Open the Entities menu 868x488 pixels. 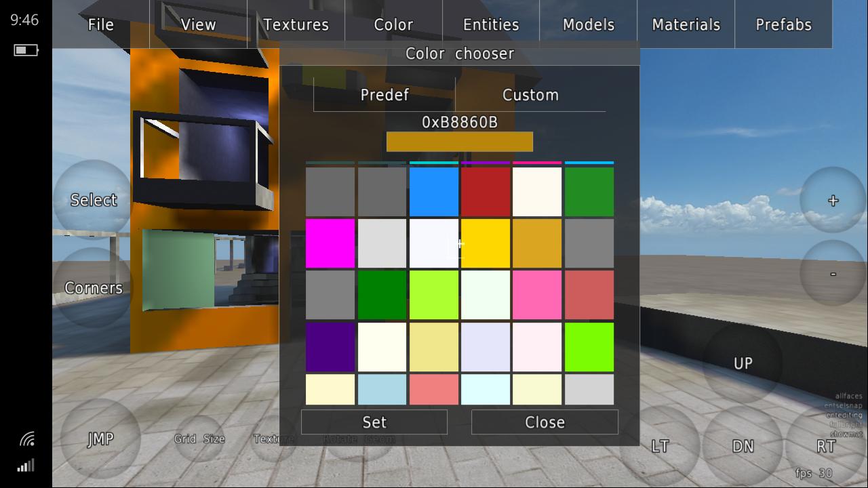click(491, 24)
